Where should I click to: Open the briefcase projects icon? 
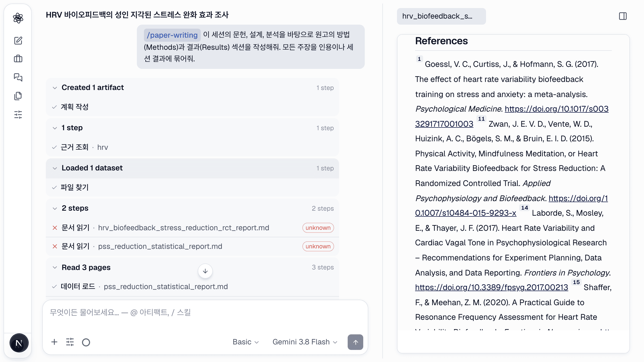(x=18, y=59)
